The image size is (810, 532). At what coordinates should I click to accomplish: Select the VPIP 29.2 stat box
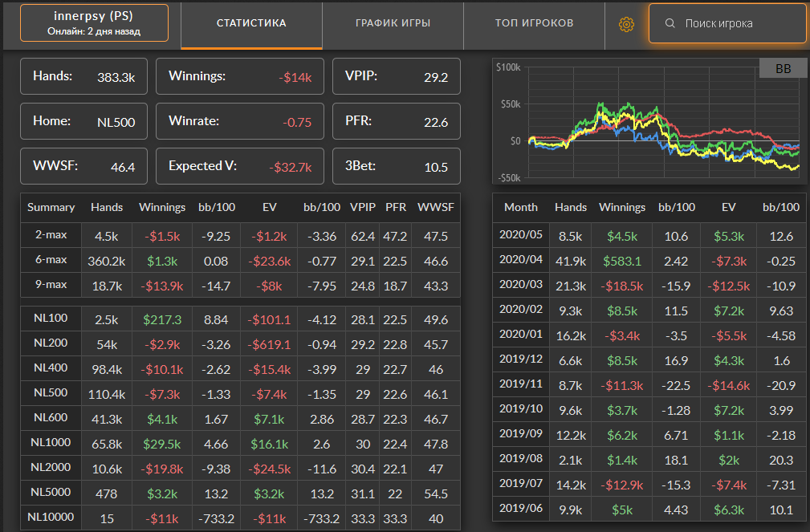click(397, 76)
